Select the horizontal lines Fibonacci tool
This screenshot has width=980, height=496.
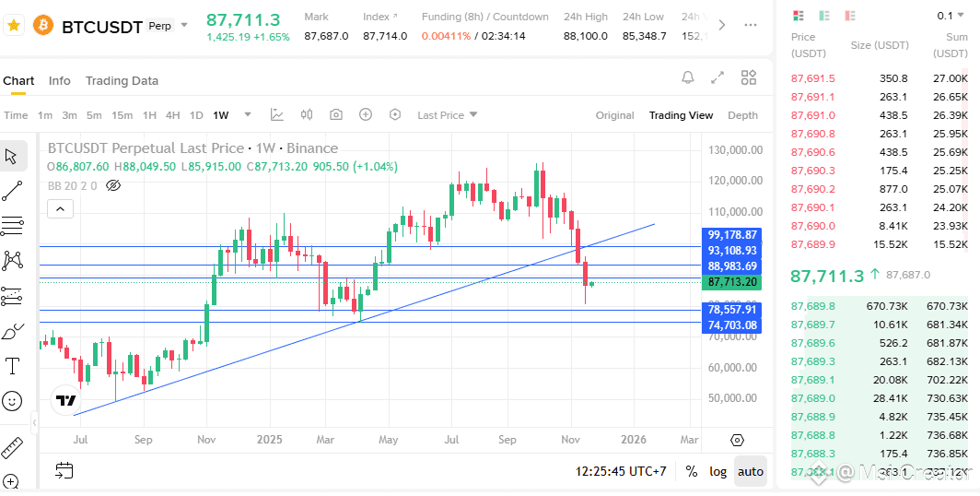coord(13,226)
